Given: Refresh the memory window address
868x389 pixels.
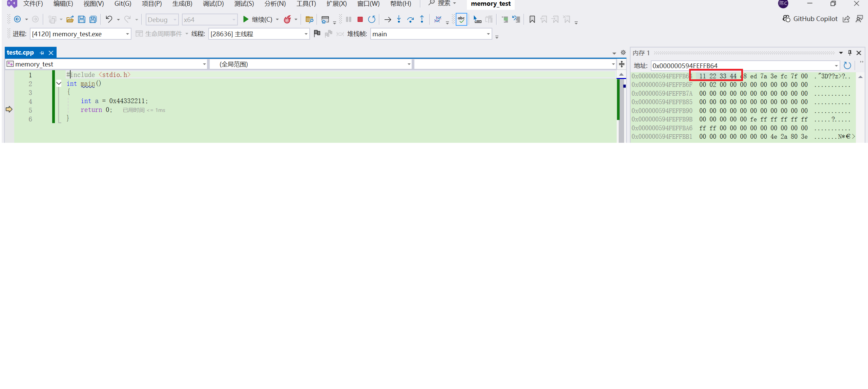Looking at the screenshot, I should tap(847, 65).
